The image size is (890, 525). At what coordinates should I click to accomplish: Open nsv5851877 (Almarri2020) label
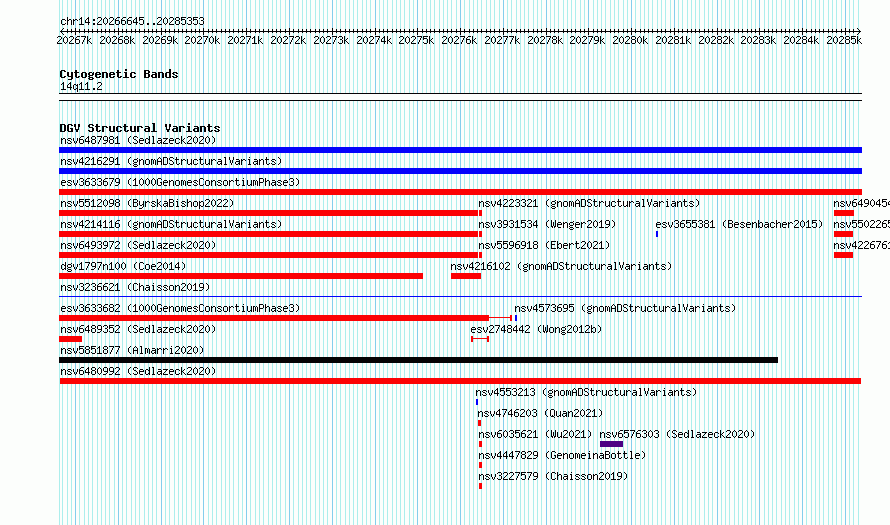132,350
